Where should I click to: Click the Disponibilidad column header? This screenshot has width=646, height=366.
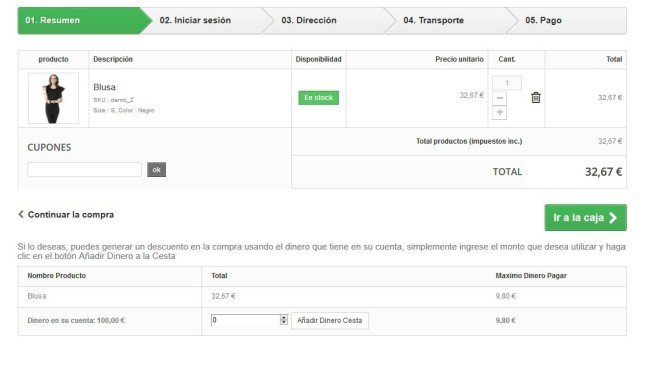pyautogui.click(x=318, y=59)
